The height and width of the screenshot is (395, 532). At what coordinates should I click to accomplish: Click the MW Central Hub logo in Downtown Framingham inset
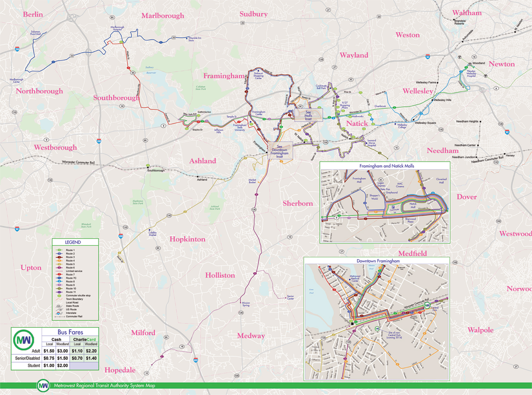tap(427, 305)
